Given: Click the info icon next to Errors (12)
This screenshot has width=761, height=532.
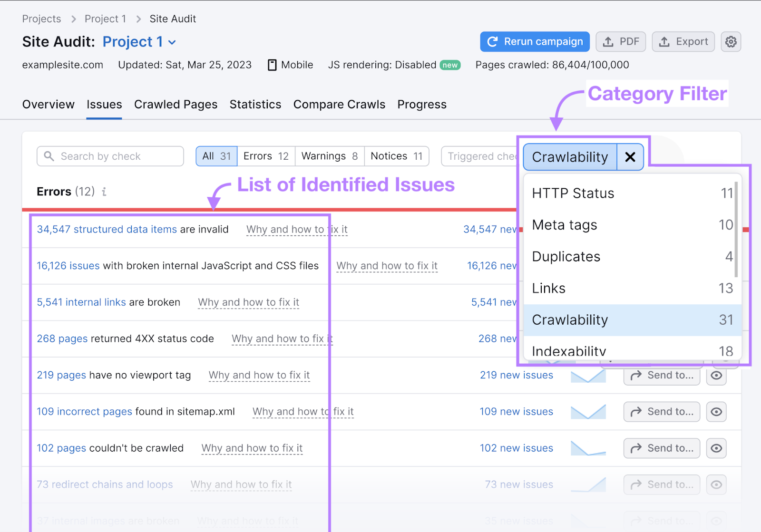Looking at the screenshot, I should 104,192.
